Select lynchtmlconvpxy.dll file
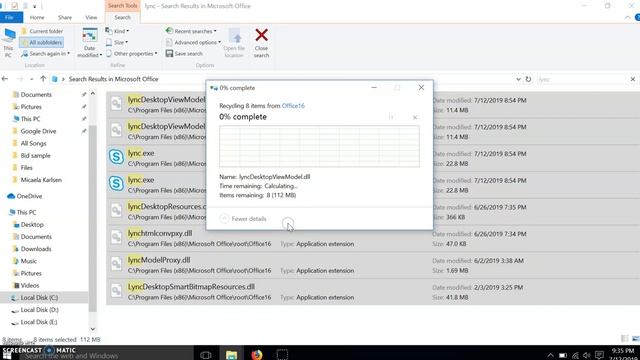Viewport: 640px width, 360px height. 160,233
